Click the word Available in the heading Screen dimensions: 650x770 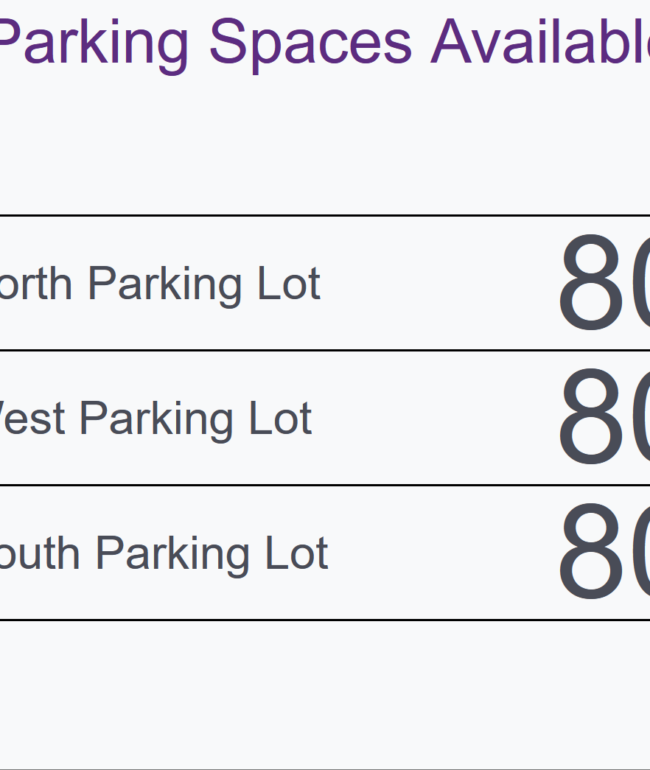540,42
